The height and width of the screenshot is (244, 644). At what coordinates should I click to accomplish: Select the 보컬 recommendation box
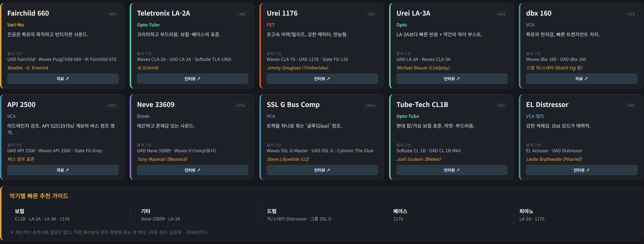coord(70,215)
